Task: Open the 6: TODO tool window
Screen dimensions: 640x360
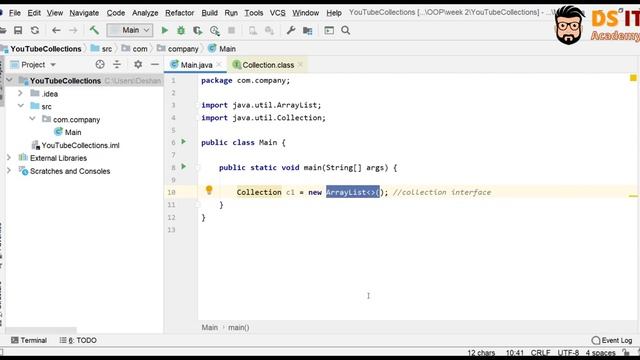Action: pyautogui.click(x=78, y=340)
